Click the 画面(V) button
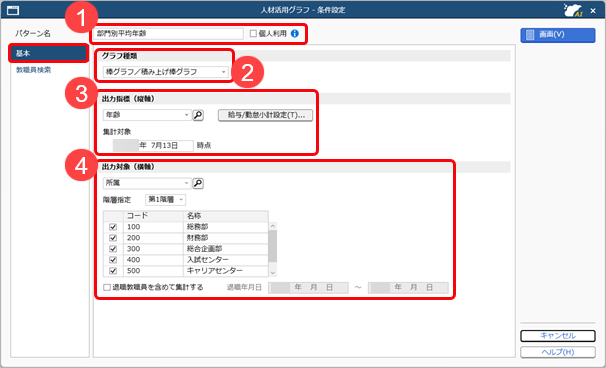 [x=558, y=35]
